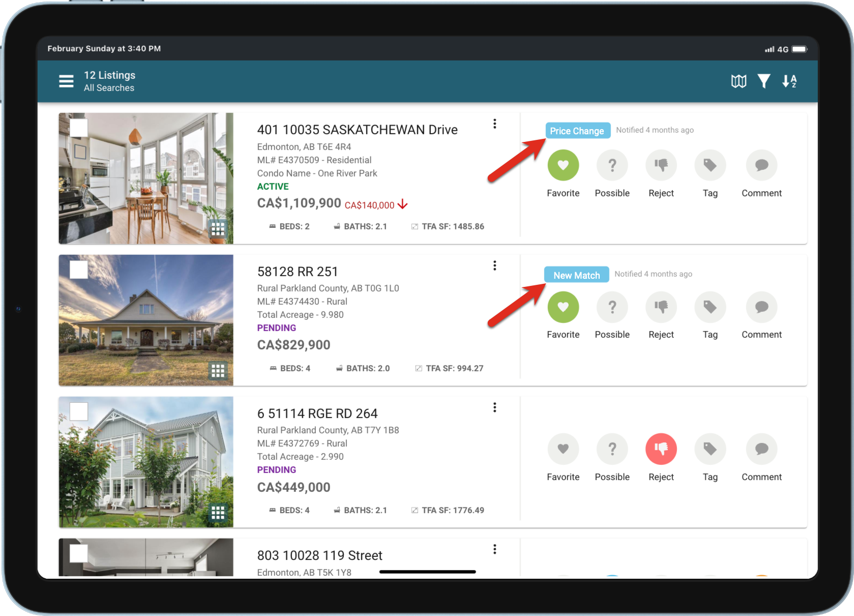The width and height of the screenshot is (854, 616).
Task: Open the 58128 RR 251 listing title
Action: pyautogui.click(x=298, y=272)
